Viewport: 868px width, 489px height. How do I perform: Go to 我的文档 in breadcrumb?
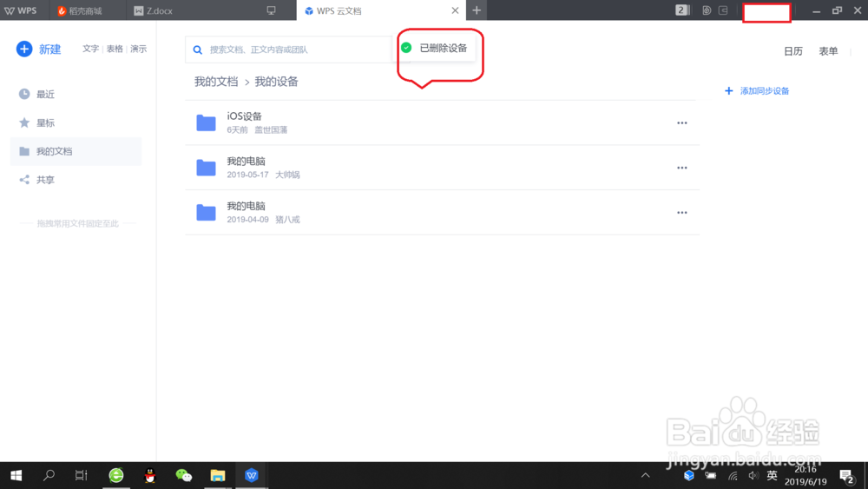coord(216,82)
